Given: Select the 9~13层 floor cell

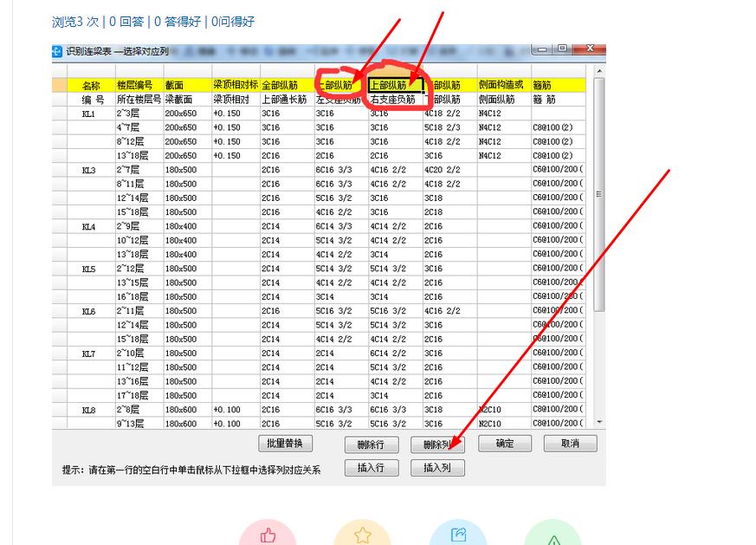Looking at the screenshot, I should click(x=139, y=424).
